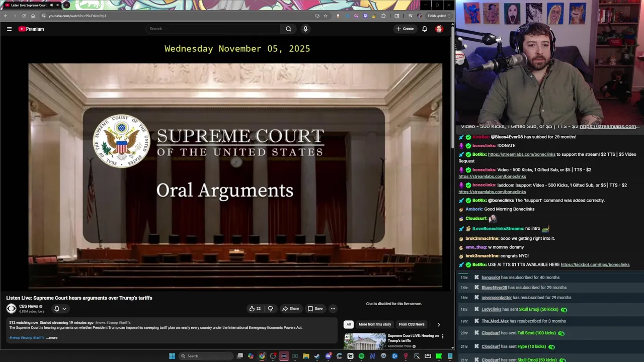Save the video to a playlist
The width and height of the screenshot is (644, 362).
[x=315, y=309]
